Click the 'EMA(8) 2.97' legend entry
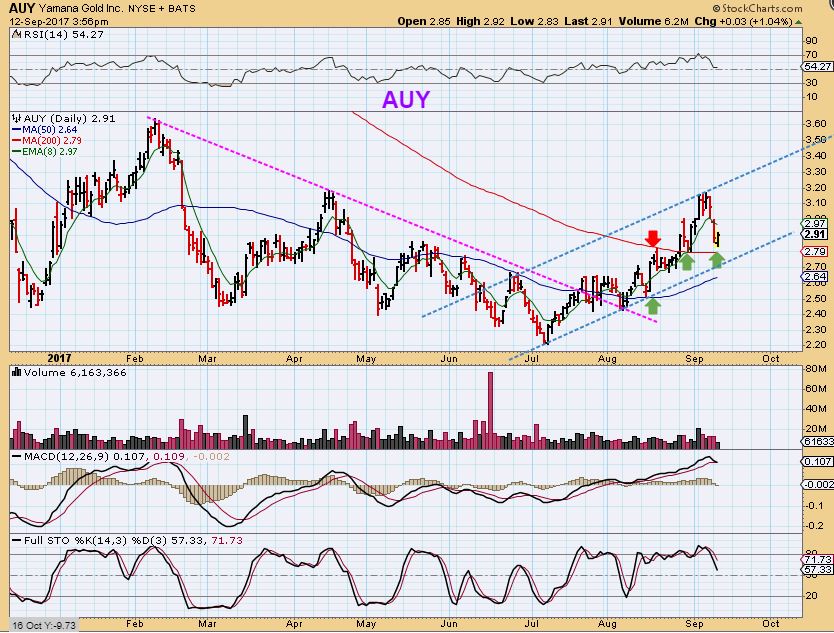This screenshot has width=834, height=633. [45, 152]
